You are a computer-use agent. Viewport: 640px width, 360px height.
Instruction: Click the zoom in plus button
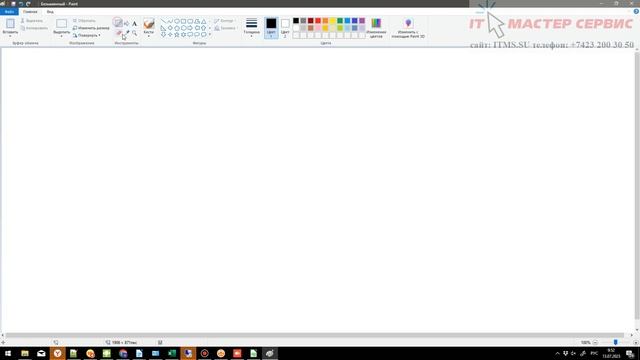636,342
